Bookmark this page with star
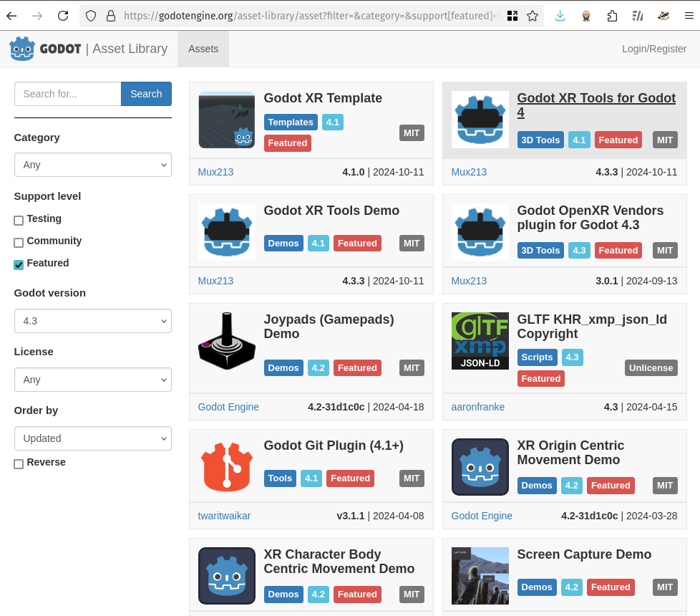The height and width of the screenshot is (616, 700). pyautogui.click(x=532, y=16)
